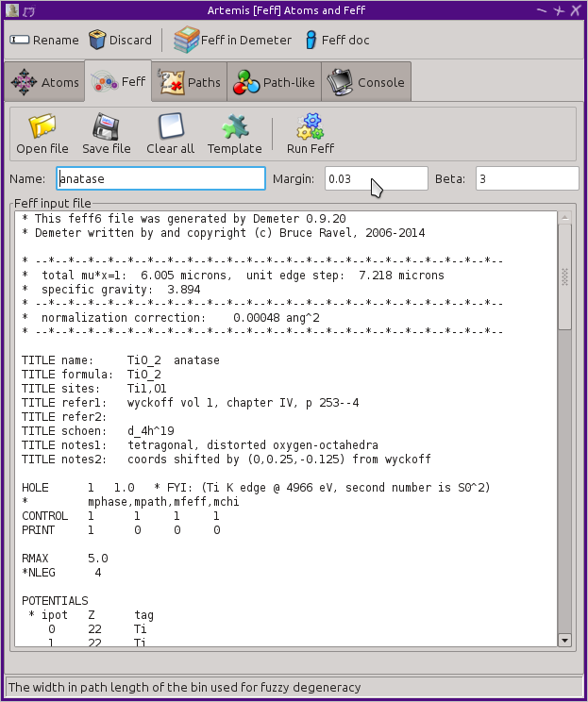Focus the Name field containing anatase
The width and height of the screenshot is (588, 702).
coord(160,178)
